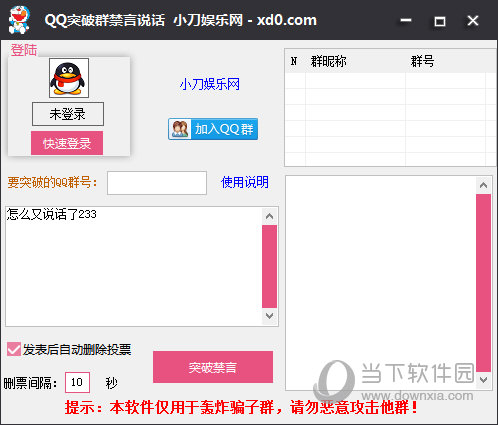The image size is (498, 425).
Task: Click the 加入QQ群 button
Action: [213, 129]
